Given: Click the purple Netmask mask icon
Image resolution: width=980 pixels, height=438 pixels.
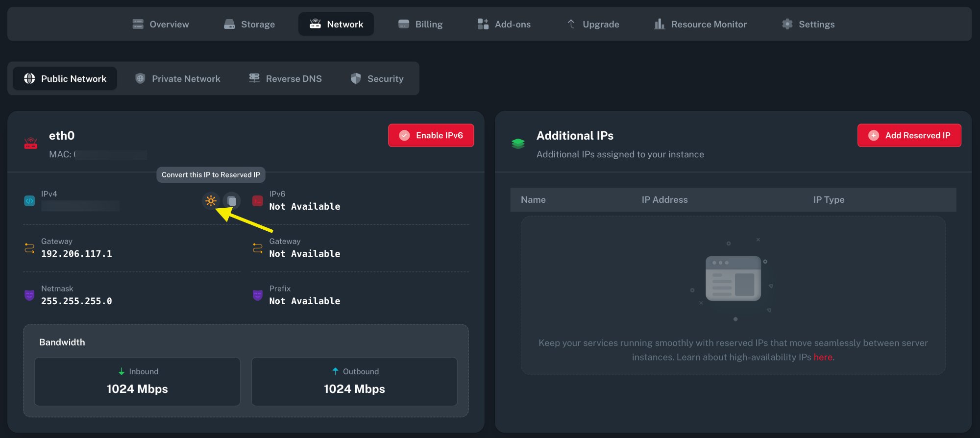Looking at the screenshot, I should point(29,295).
